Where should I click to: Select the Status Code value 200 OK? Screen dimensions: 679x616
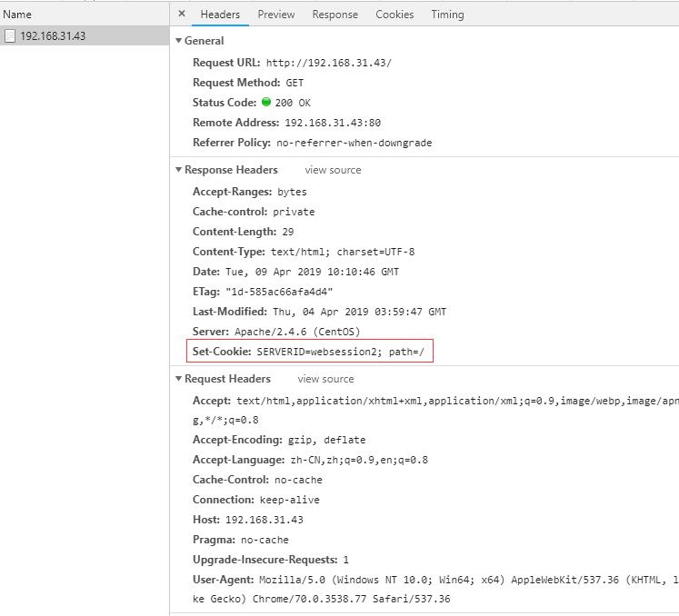(293, 103)
